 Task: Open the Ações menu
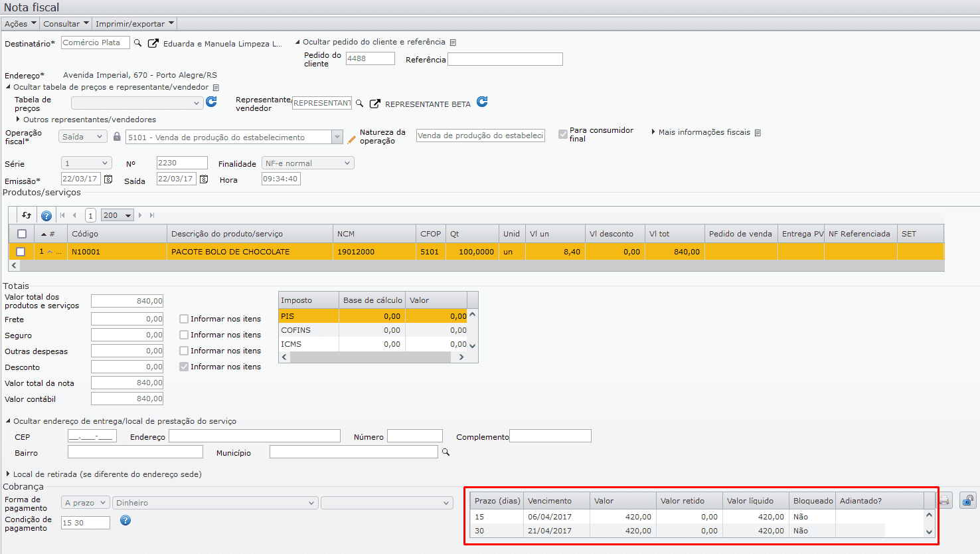coord(20,24)
